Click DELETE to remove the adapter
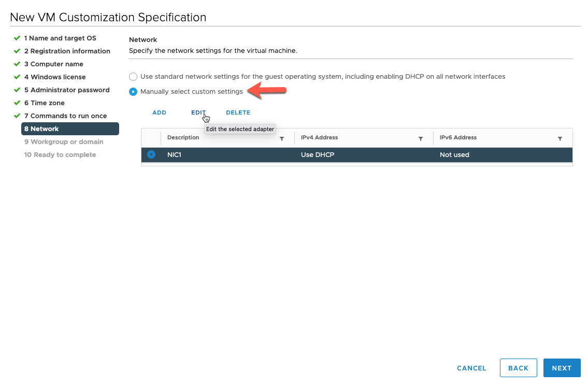Image resolution: width=588 pixels, height=386 pixels. tap(238, 112)
